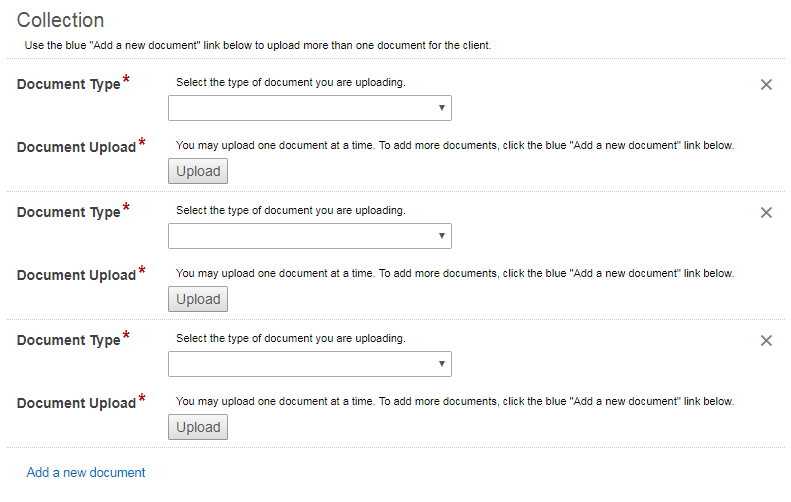The width and height of the screenshot is (791, 502).
Task: Click the Collection section heading
Action: coord(60,20)
